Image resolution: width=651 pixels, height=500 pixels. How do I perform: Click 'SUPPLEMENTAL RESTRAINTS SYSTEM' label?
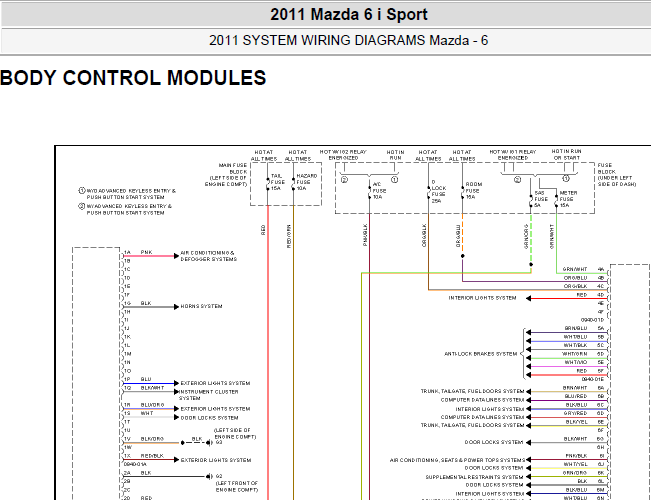[475, 477]
